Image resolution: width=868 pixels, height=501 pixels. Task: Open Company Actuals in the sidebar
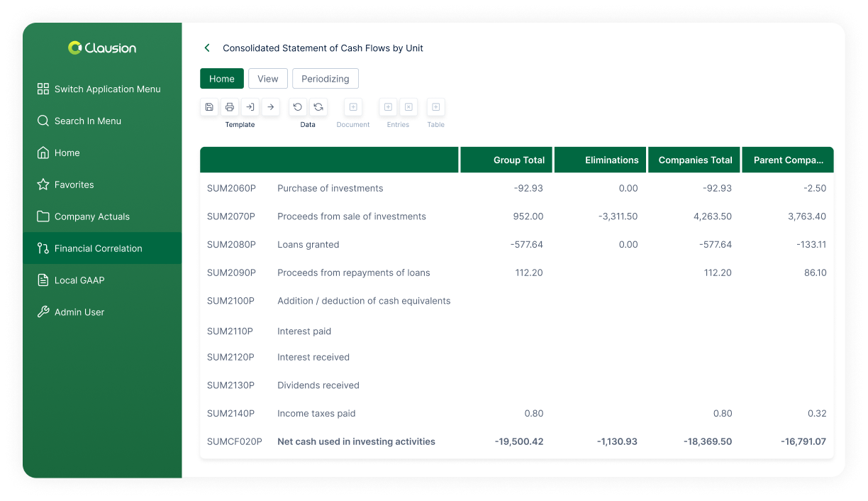pyautogui.click(x=92, y=216)
